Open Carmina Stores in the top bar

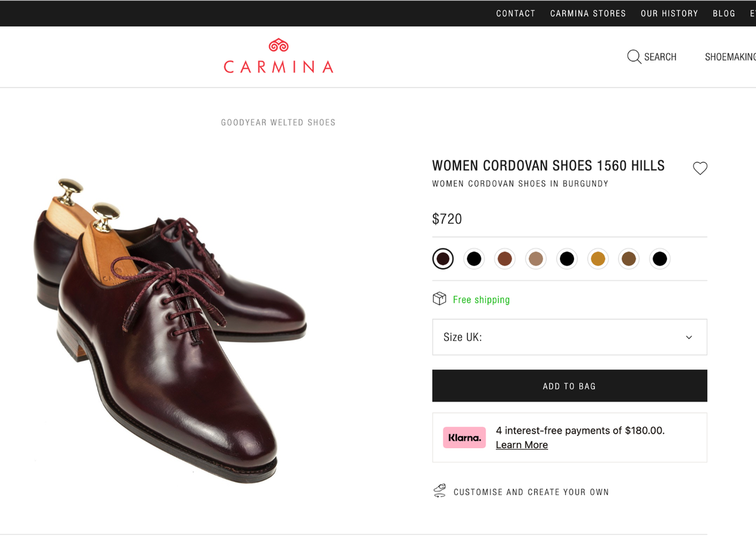point(588,13)
